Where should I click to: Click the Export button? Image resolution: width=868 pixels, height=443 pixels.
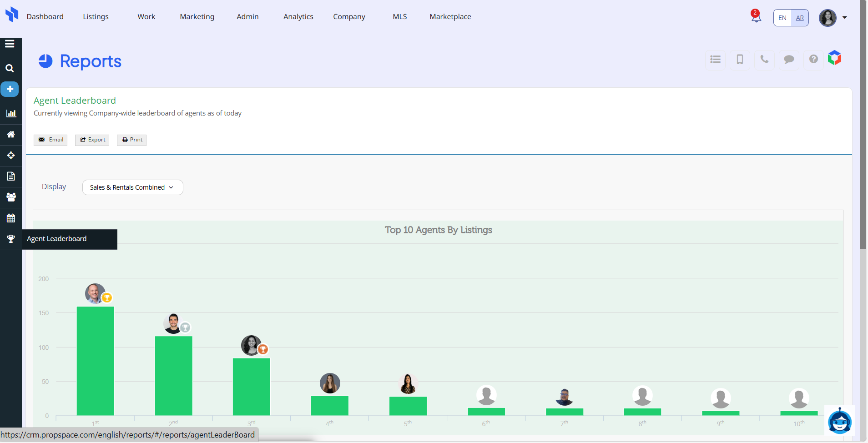pos(92,140)
